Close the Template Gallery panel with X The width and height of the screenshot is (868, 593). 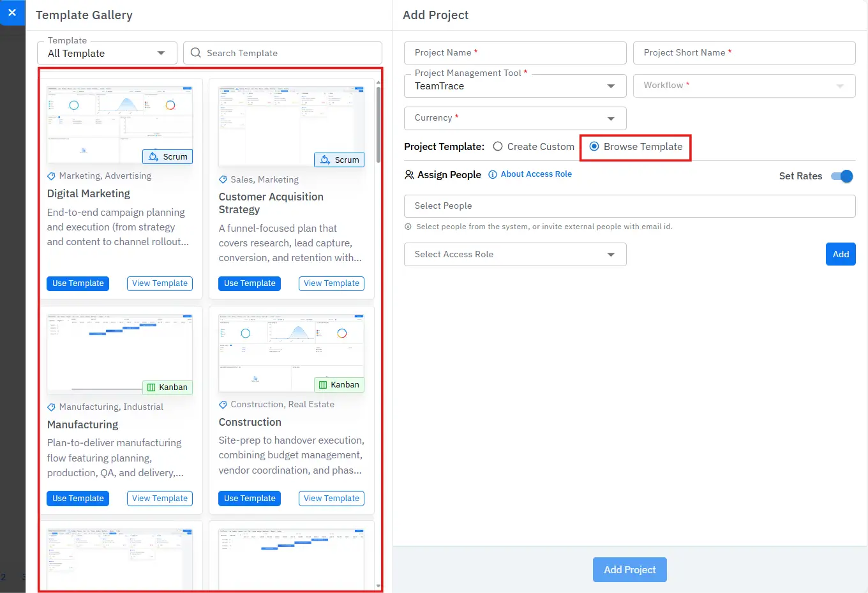[x=12, y=13]
